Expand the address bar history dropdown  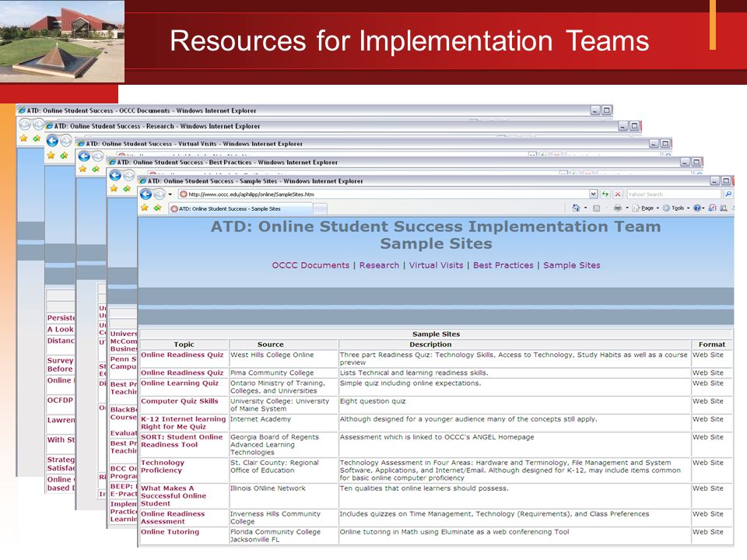click(593, 194)
